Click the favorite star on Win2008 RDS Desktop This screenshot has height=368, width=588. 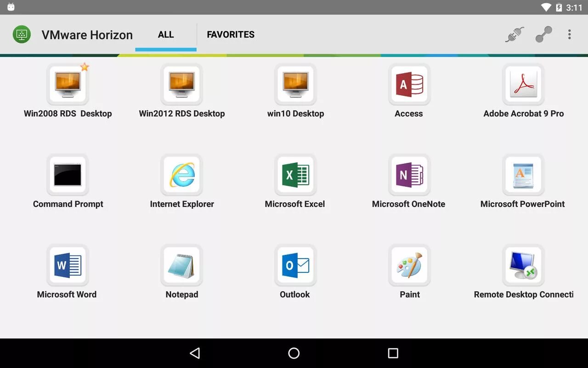point(85,67)
